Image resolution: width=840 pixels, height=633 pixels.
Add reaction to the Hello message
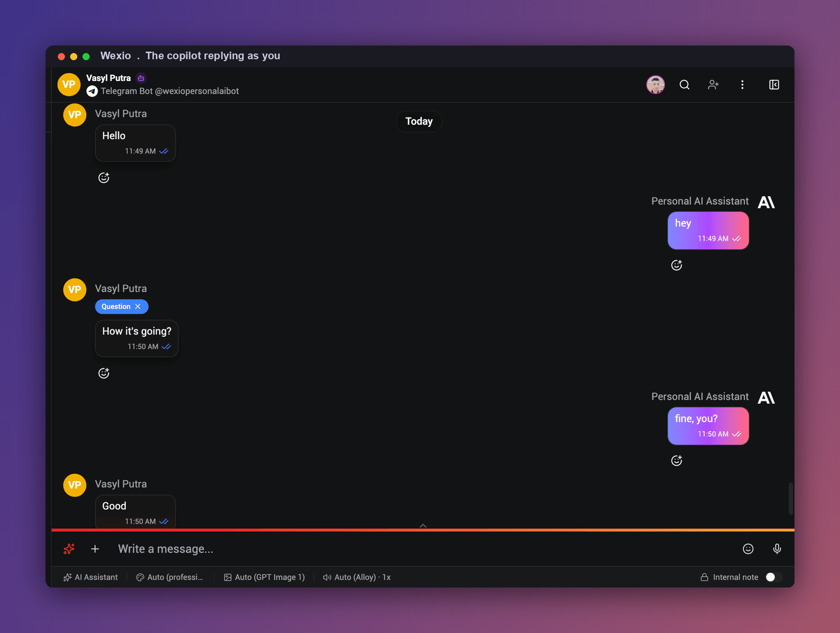pyautogui.click(x=104, y=178)
